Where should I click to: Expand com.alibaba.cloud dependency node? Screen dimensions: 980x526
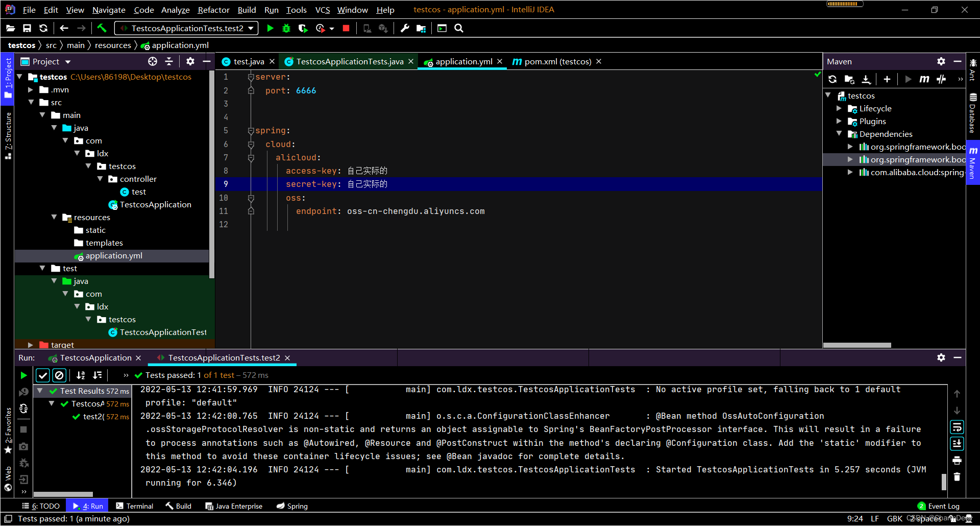pos(850,172)
